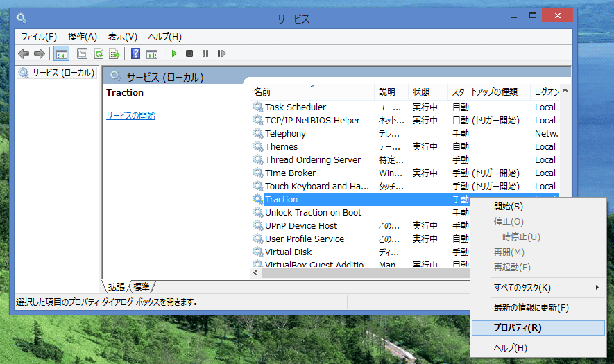Click the gear icon of Virtual Disk
The height and width of the screenshot is (364, 614).
257,252
